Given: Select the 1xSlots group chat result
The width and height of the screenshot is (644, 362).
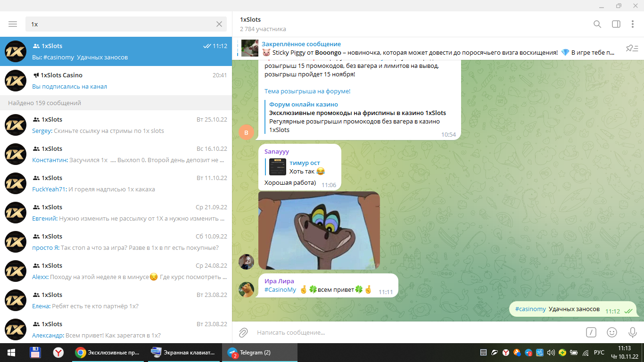Looking at the screenshot, I should click(x=116, y=51).
